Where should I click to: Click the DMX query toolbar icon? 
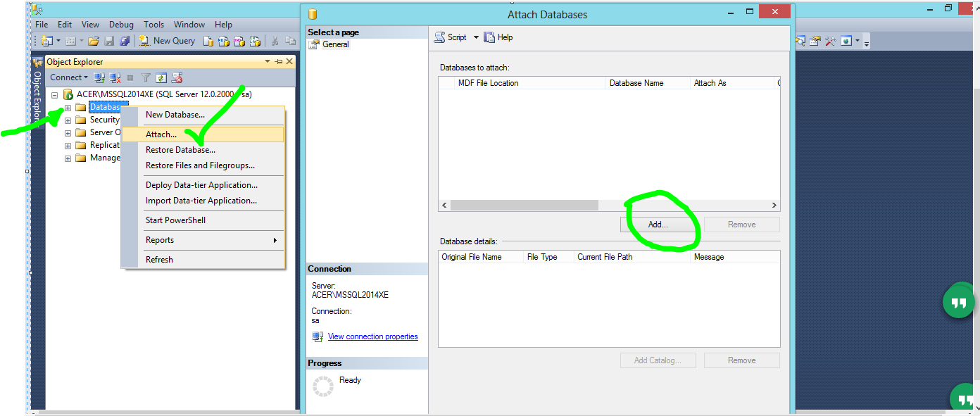(239, 41)
